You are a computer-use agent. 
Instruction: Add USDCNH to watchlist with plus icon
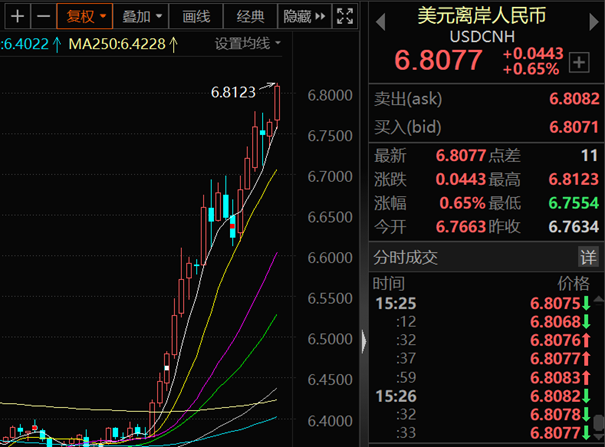[578, 62]
